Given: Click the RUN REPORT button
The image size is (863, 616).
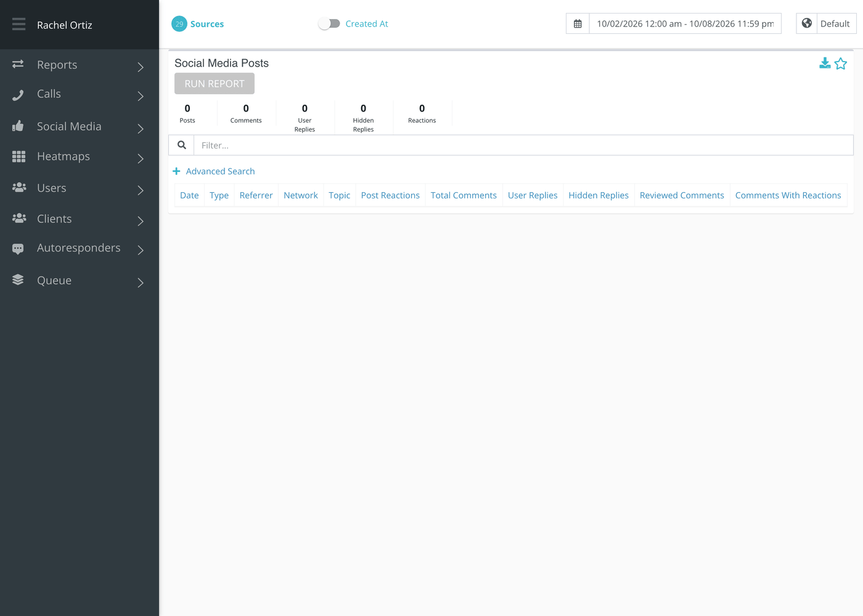Looking at the screenshot, I should pyautogui.click(x=215, y=84).
